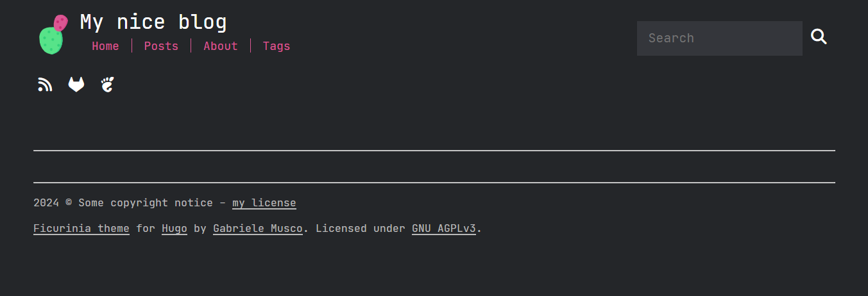This screenshot has height=296, width=868.
Task: Open the RSS feed icon
Action: point(45,85)
